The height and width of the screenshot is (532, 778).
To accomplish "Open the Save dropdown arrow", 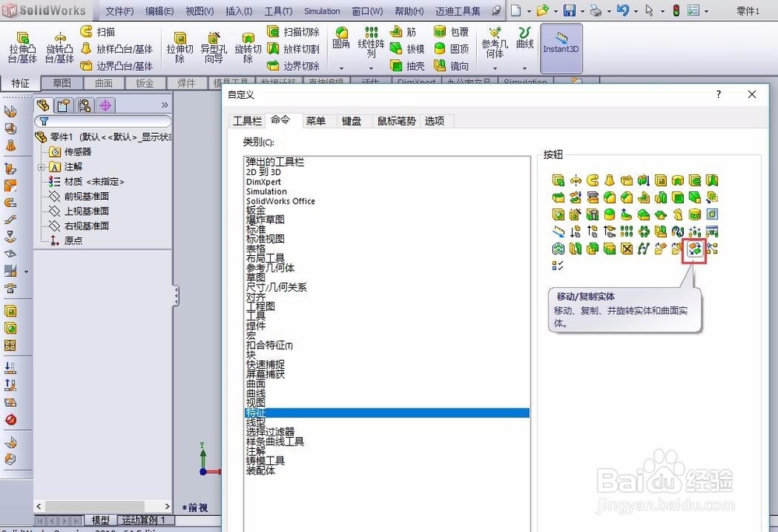I will point(582,11).
